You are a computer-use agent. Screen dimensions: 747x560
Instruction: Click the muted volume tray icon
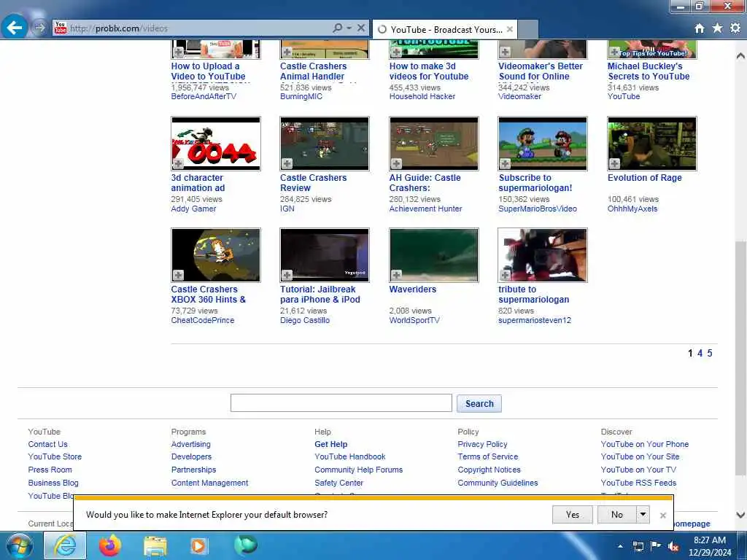click(673, 546)
